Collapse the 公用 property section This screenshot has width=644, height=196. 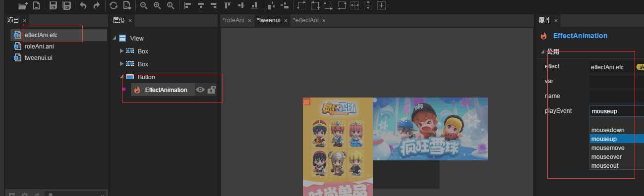tap(542, 51)
